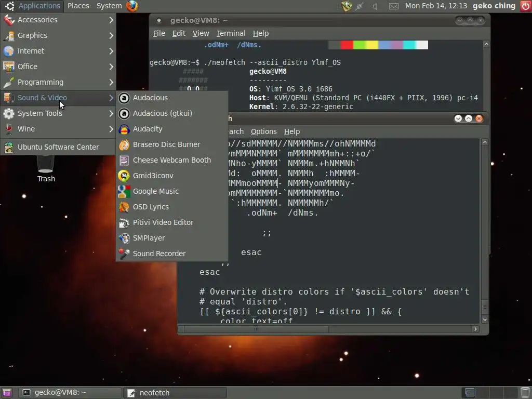Click the 'OS: Ylmf_OS 3.0 i686' terminal line
The image size is (532, 399).
(x=291, y=89)
